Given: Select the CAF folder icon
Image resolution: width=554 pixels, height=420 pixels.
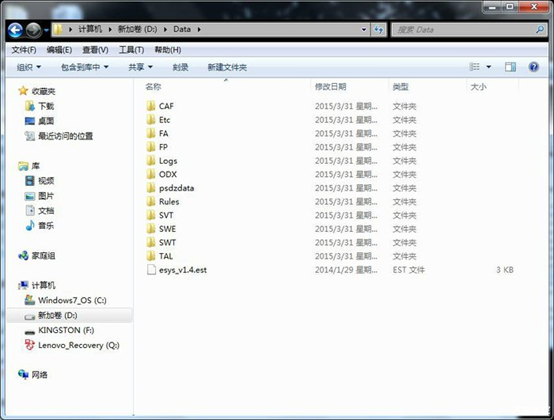Looking at the screenshot, I should (x=151, y=106).
